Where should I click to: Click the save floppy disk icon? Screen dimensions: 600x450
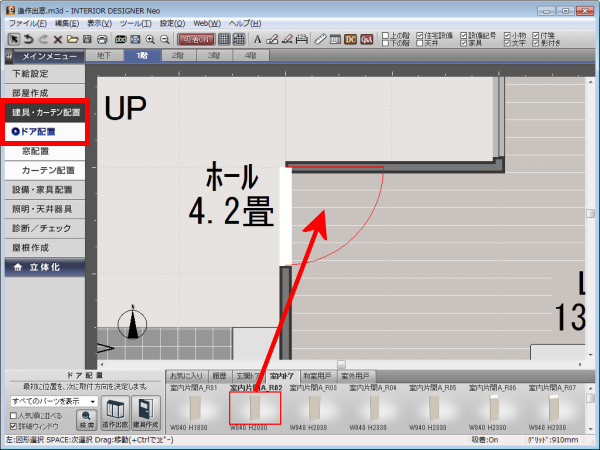[x=88, y=38]
